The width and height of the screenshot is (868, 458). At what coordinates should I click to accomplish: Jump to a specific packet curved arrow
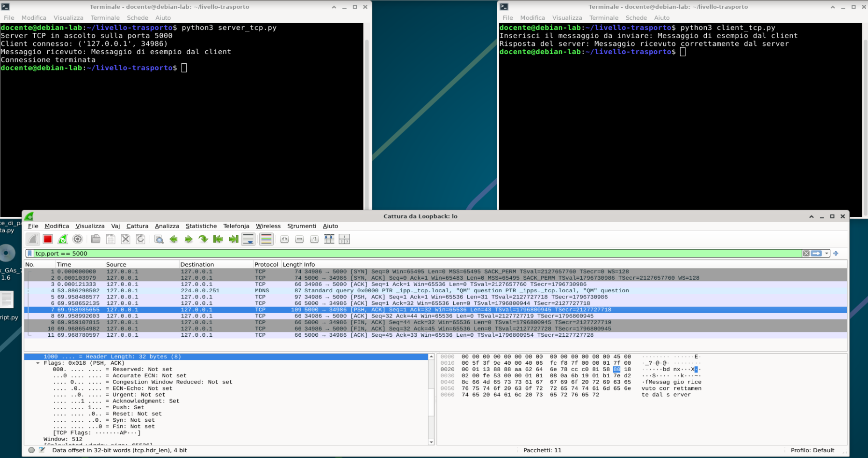point(203,239)
